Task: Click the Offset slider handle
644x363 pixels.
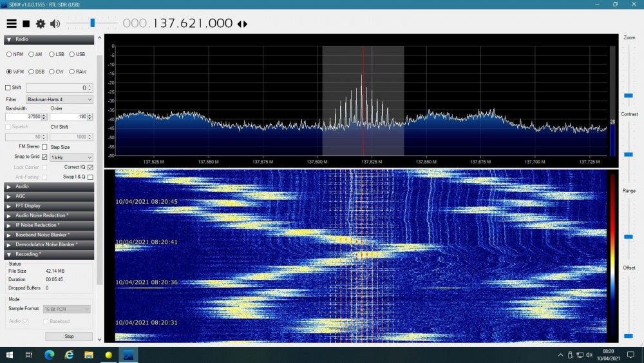Action: (629, 336)
